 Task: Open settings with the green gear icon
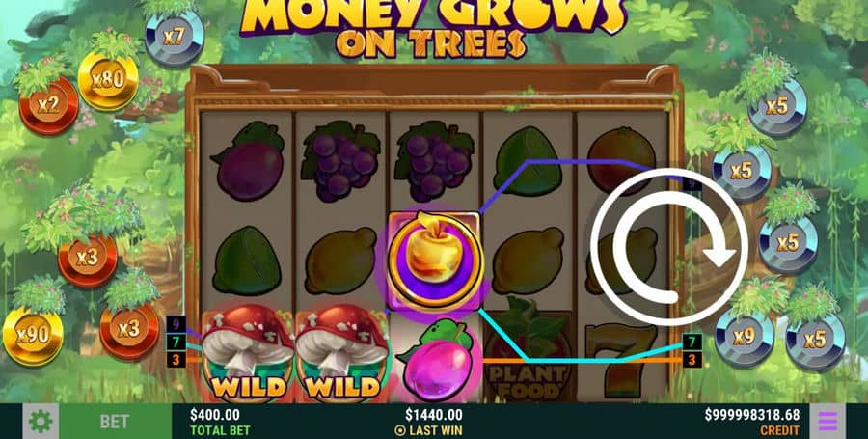click(x=41, y=422)
